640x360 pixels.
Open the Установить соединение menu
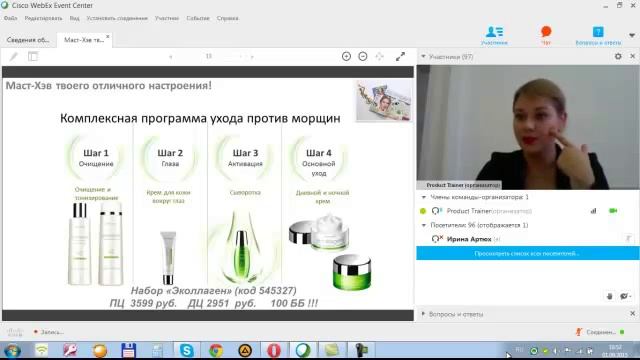pyautogui.click(x=117, y=18)
